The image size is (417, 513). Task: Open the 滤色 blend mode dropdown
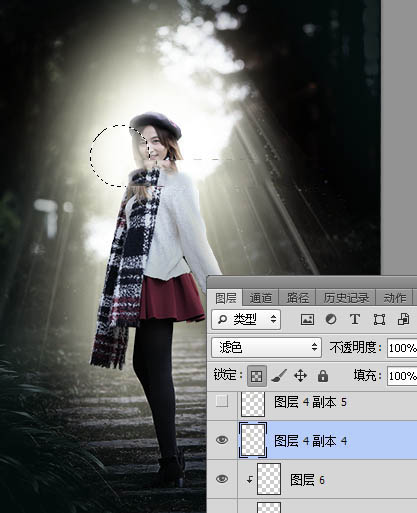click(266, 348)
